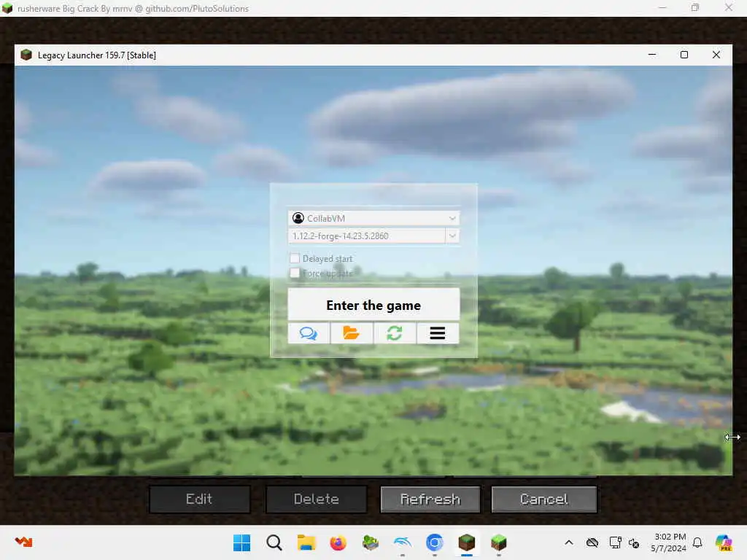Click the green refresh arrows icon
The width and height of the screenshot is (747, 560).
[x=395, y=332]
